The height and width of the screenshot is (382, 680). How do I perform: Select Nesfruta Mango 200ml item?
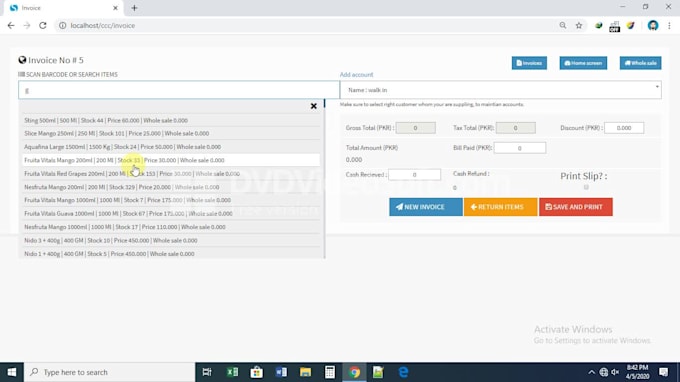[171, 187]
